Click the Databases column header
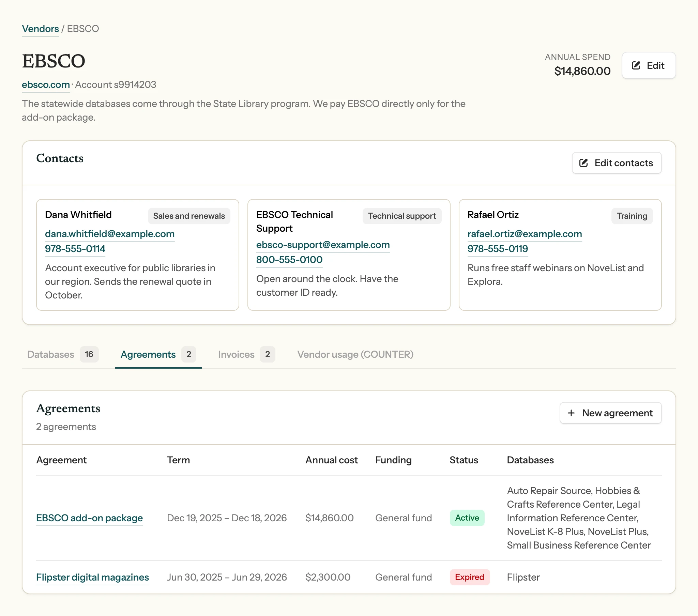Image resolution: width=698 pixels, height=616 pixels. tap(530, 460)
